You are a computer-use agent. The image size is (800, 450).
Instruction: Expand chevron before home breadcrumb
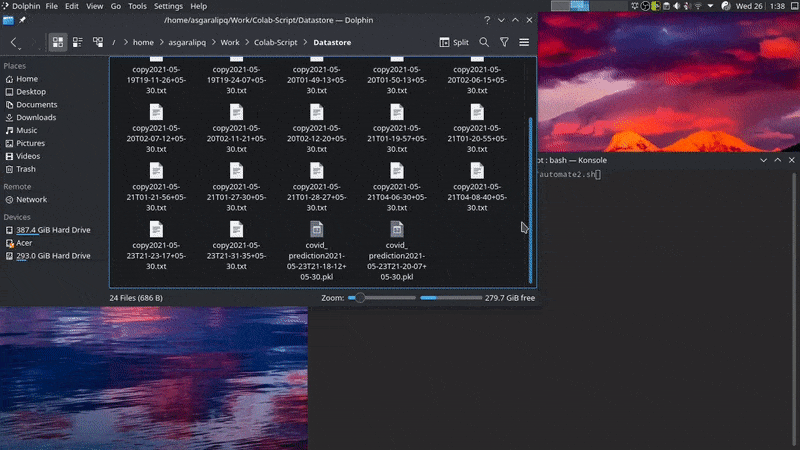[125, 42]
